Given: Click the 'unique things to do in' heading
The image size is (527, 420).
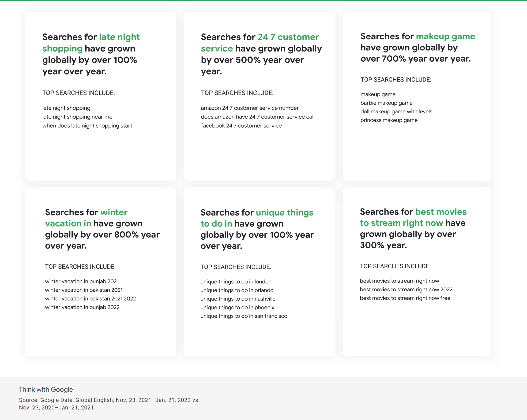Looking at the screenshot, I should tap(257, 218).
